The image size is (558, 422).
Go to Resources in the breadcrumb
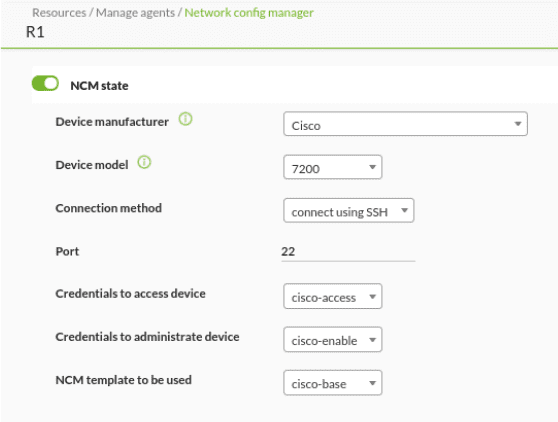[x=59, y=13]
